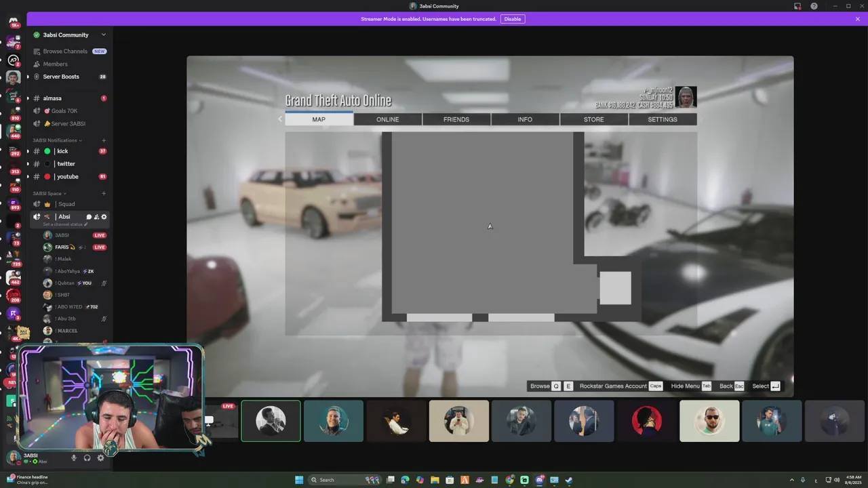This screenshot has width=868, height=488.
Task: Open the FRIENDS tab in GTA menu
Action: coord(456,119)
